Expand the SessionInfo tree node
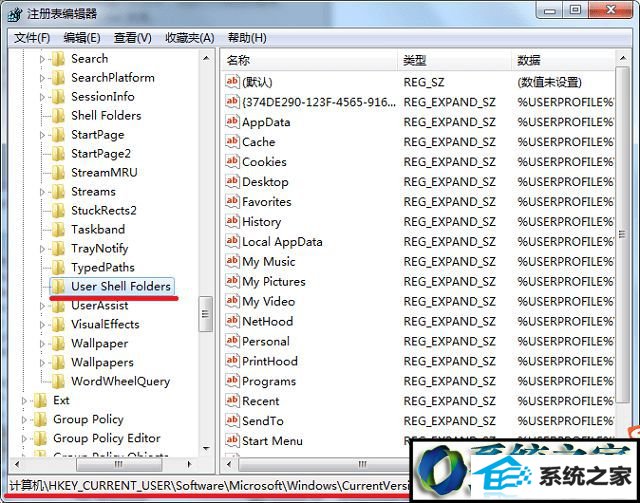 click(x=42, y=97)
